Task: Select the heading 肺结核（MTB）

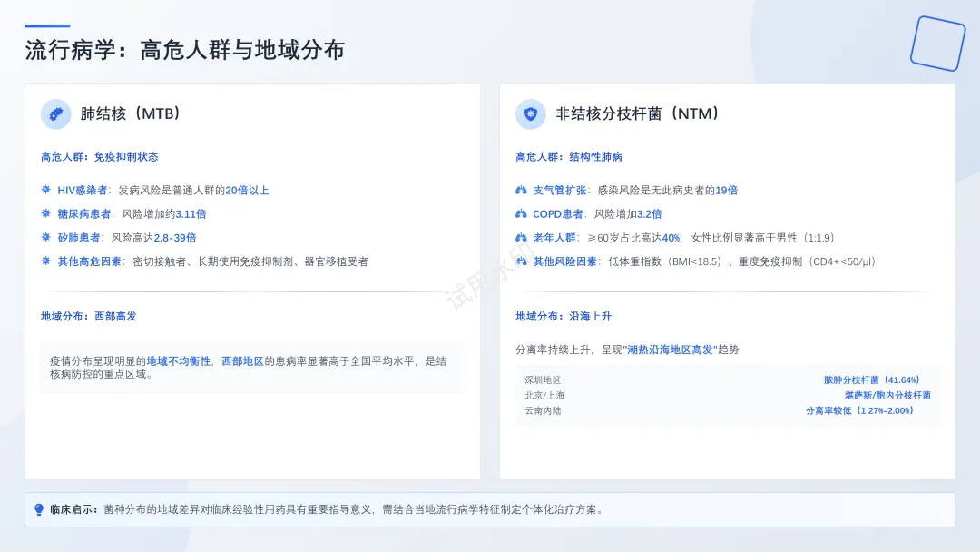Action: (130, 113)
